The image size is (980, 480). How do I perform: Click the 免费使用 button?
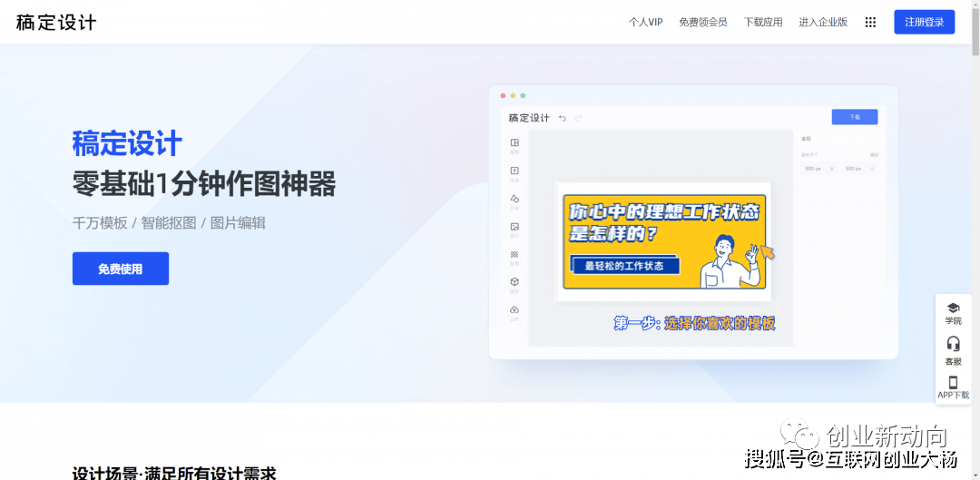point(121,269)
